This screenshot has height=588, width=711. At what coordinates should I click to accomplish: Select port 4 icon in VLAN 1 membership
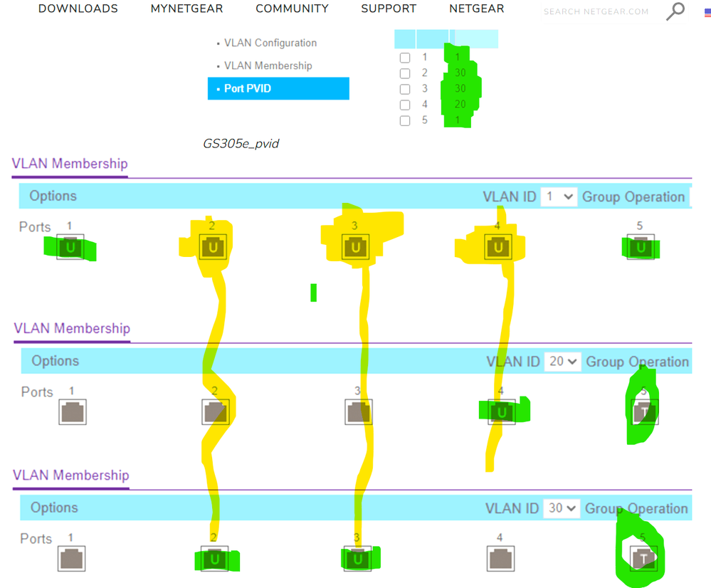(498, 247)
